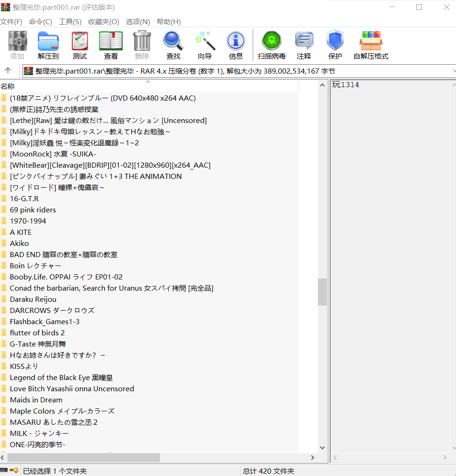456x476 pixels.
Task: Select folder DARCROWS ダークロウズ
Action: point(52,310)
